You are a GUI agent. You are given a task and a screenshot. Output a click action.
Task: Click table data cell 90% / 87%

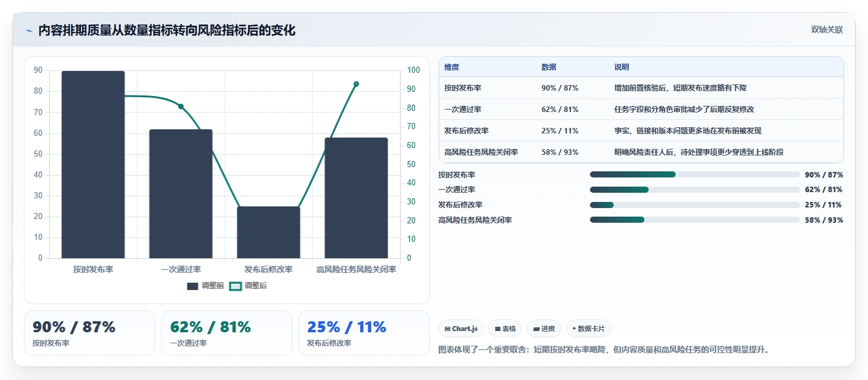click(560, 88)
